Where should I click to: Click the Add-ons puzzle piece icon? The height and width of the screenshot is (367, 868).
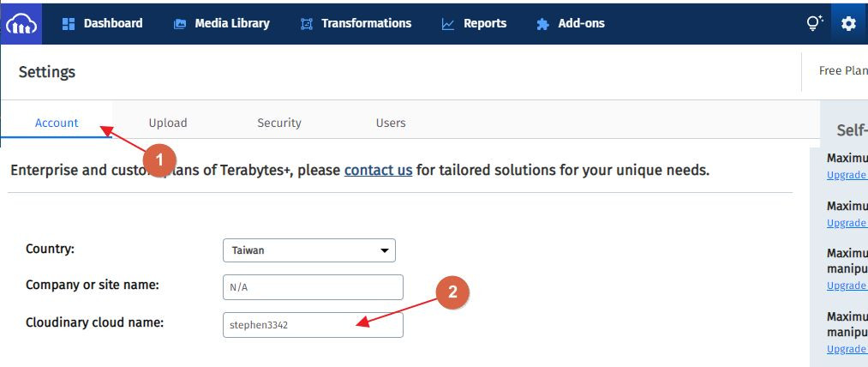[542, 24]
